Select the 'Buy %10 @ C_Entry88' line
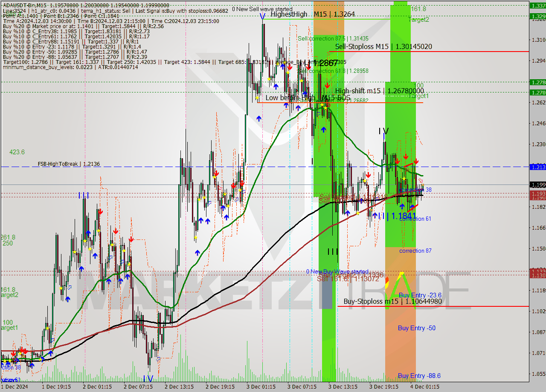This screenshot has height=392, width=546. click(70, 41)
